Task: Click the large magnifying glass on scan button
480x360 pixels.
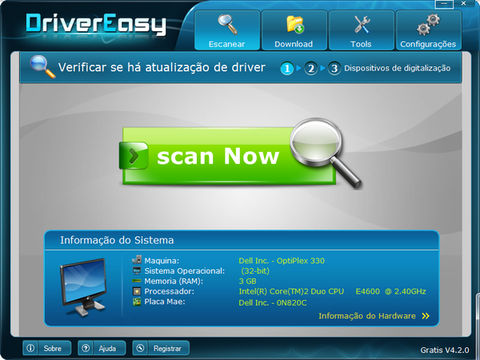Action: point(325,152)
